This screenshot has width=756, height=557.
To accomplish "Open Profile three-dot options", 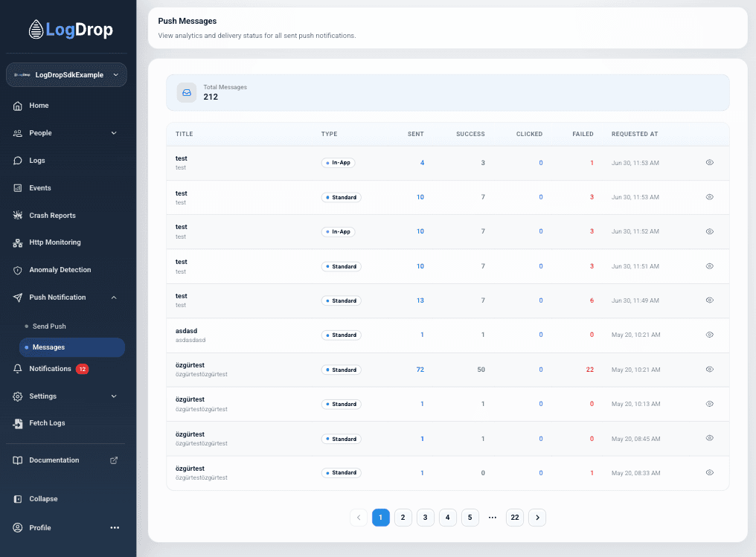I will point(115,528).
